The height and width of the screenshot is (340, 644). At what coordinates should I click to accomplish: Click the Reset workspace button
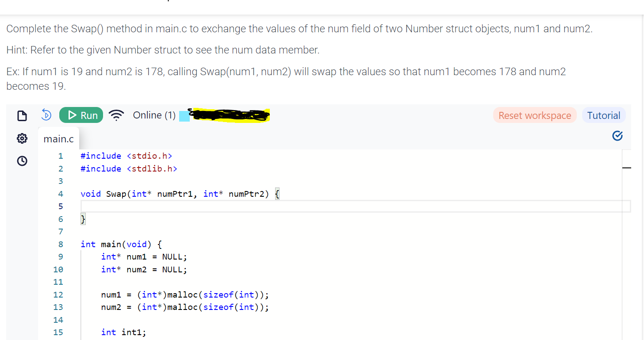pyautogui.click(x=535, y=115)
